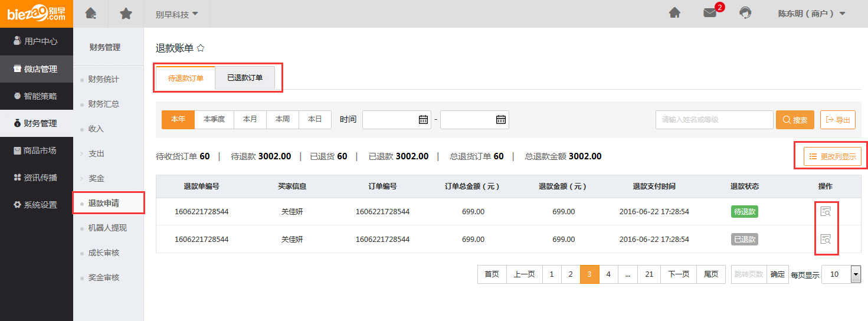Click 退款支付时间 column header
The height and width of the screenshot is (321, 868).
click(x=654, y=186)
